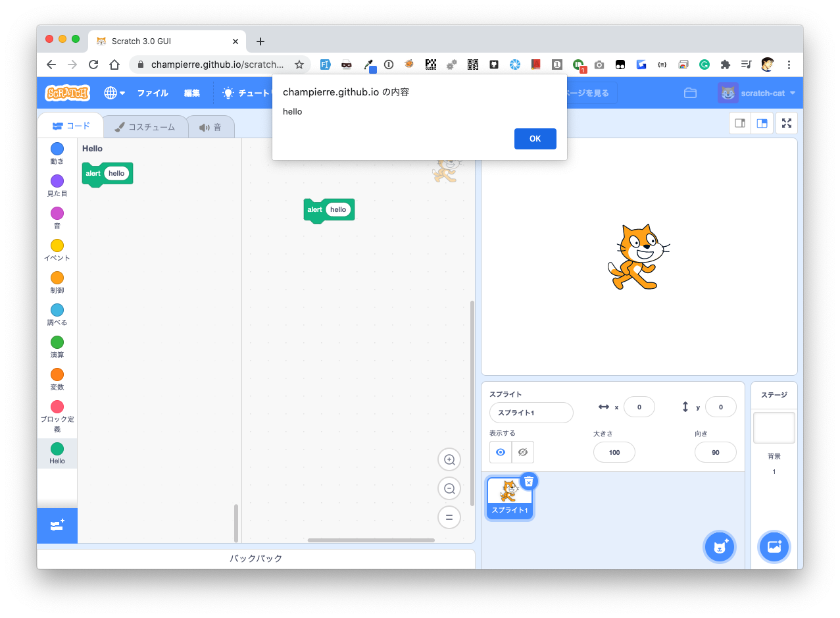The image size is (840, 618).
Task: Open the イベント (Events) block category
Action: (57, 249)
